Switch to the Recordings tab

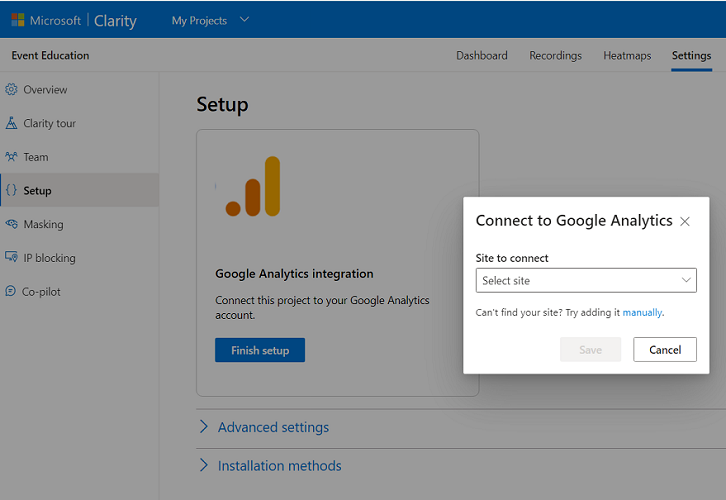pyautogui.click(x=555, y=56)
